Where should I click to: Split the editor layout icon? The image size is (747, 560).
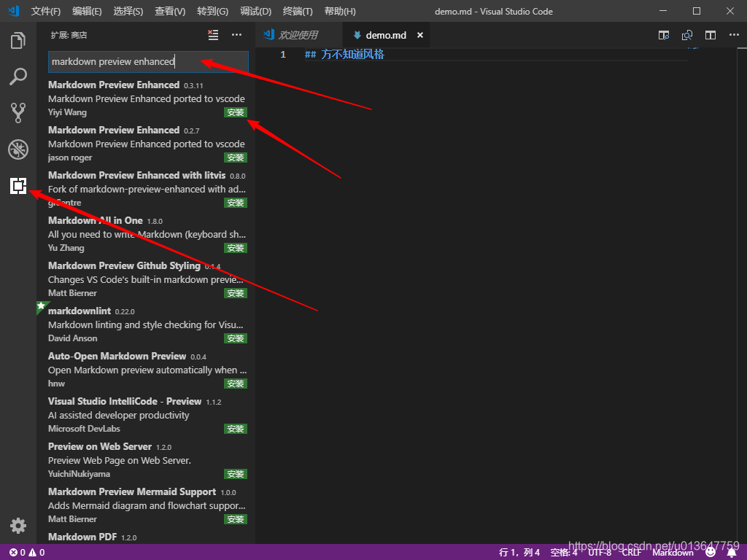711,35
